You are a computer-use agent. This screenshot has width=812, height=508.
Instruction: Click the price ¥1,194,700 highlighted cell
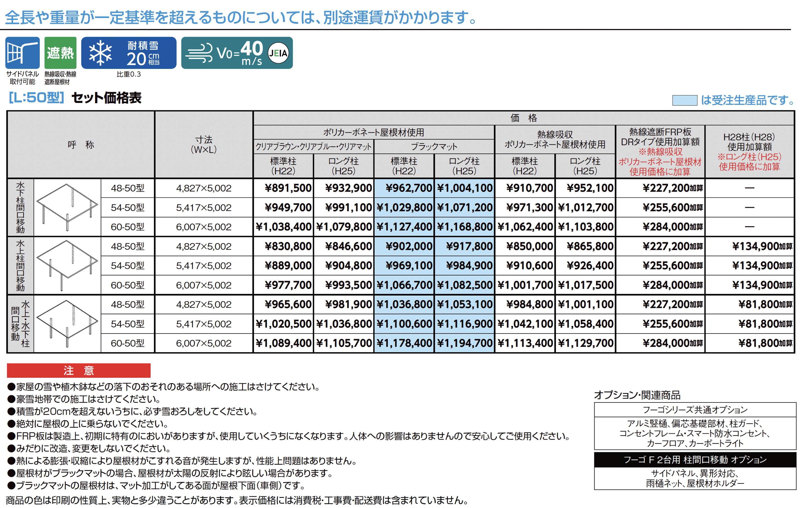point(464,343)
